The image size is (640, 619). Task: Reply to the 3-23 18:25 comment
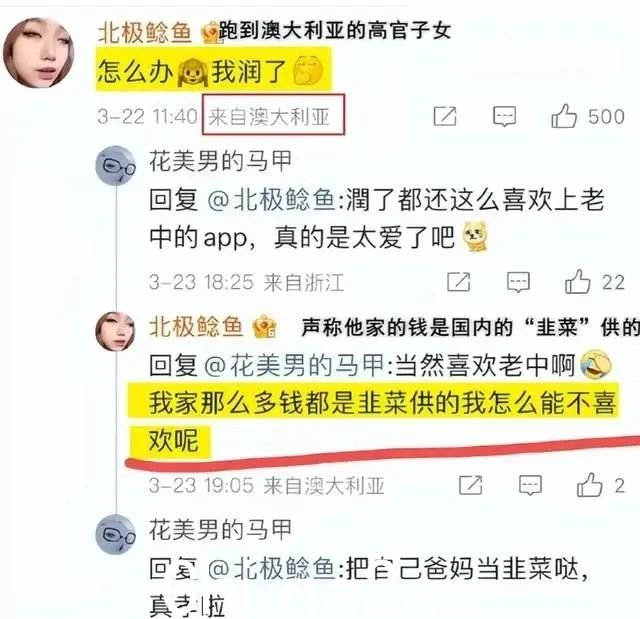pyautogui.click(x=518, y=282)
